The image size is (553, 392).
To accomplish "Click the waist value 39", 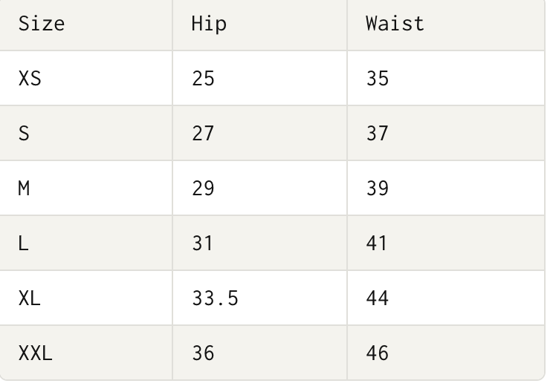I will pyautogui.click(x=378, y=188).
